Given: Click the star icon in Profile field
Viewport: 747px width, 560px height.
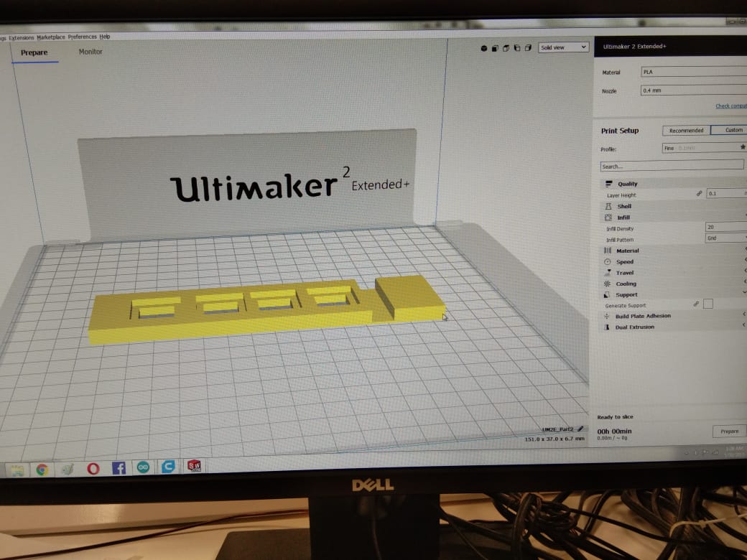Looking at the screenshot, I should coord(743,148).
